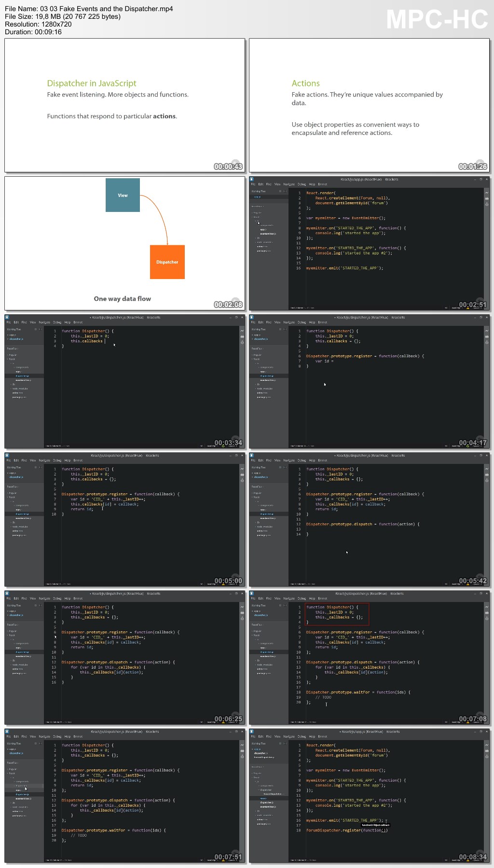Select eventemitter.js in the 00:02:51 thumbnail file tree

(x=268, y=234)
